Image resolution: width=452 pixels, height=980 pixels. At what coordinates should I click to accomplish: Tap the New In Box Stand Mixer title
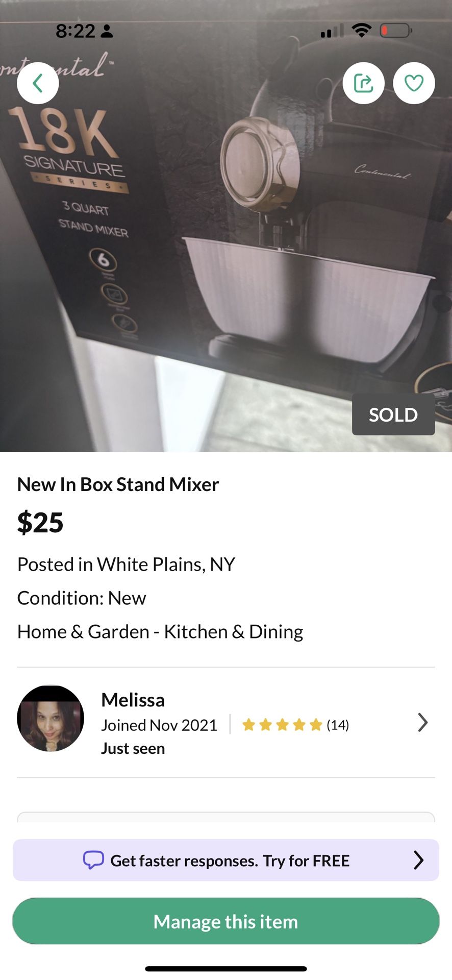point(118,484)
